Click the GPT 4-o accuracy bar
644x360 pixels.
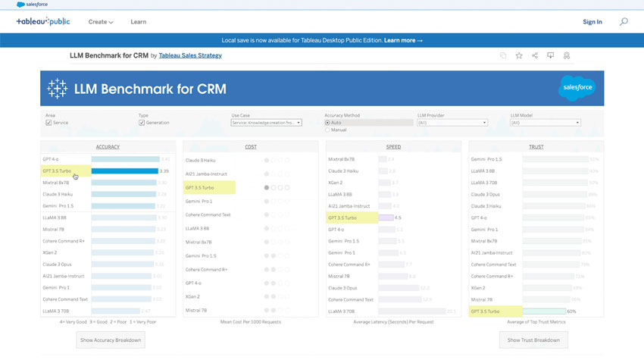pyautogui.click(x=125, y=159)
